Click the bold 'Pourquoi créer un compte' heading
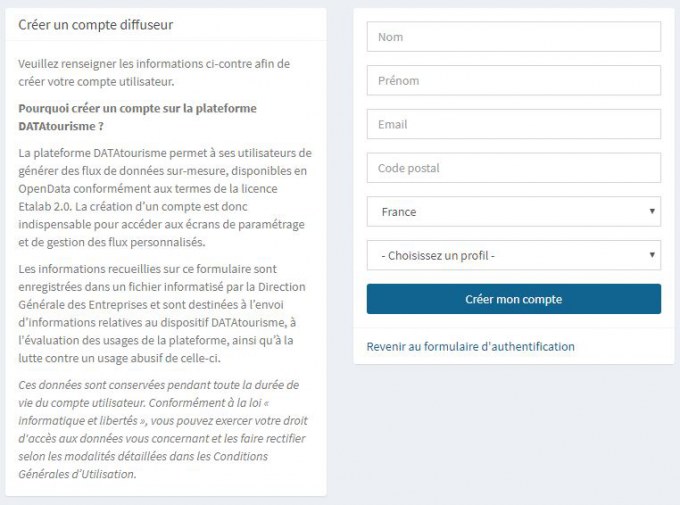 (x=137, y=117)
